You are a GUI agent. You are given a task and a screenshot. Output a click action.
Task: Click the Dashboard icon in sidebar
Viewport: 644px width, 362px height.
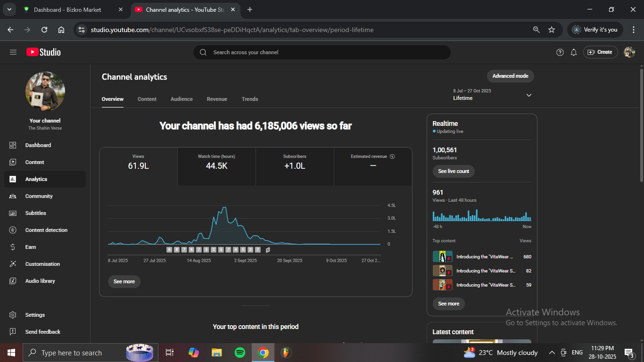pyautogui.click(x=13, y=145)
